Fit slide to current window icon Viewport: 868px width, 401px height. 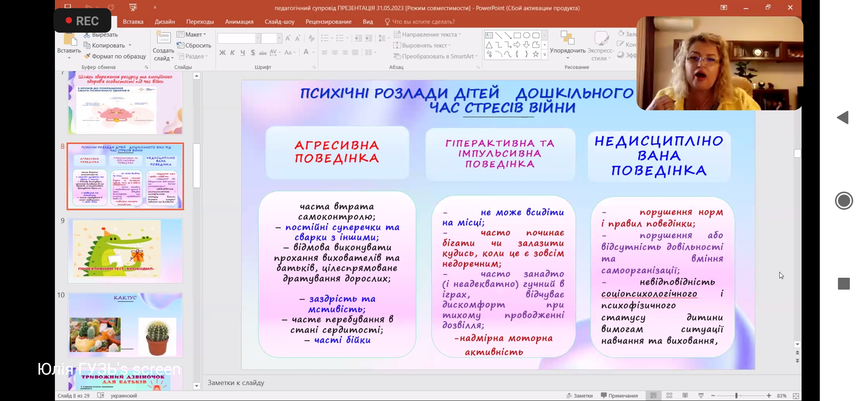pos(796,396)
